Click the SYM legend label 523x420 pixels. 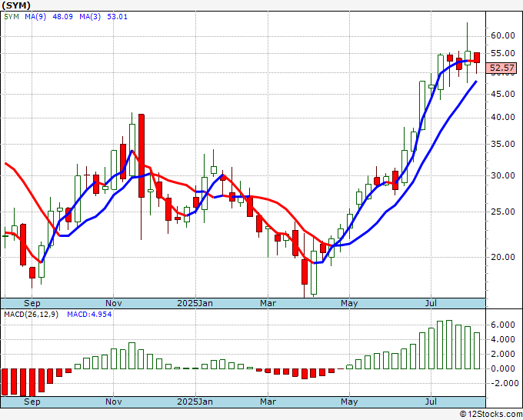pos(12,17)
